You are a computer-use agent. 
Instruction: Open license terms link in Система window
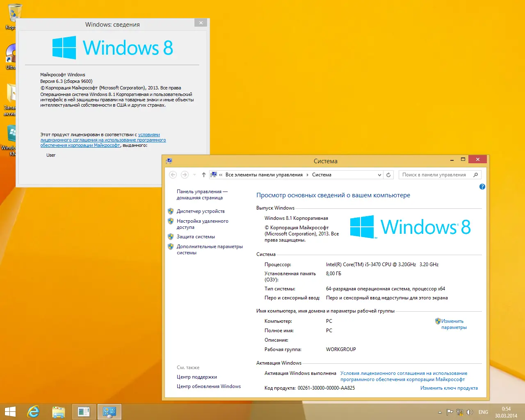[404, 376]
